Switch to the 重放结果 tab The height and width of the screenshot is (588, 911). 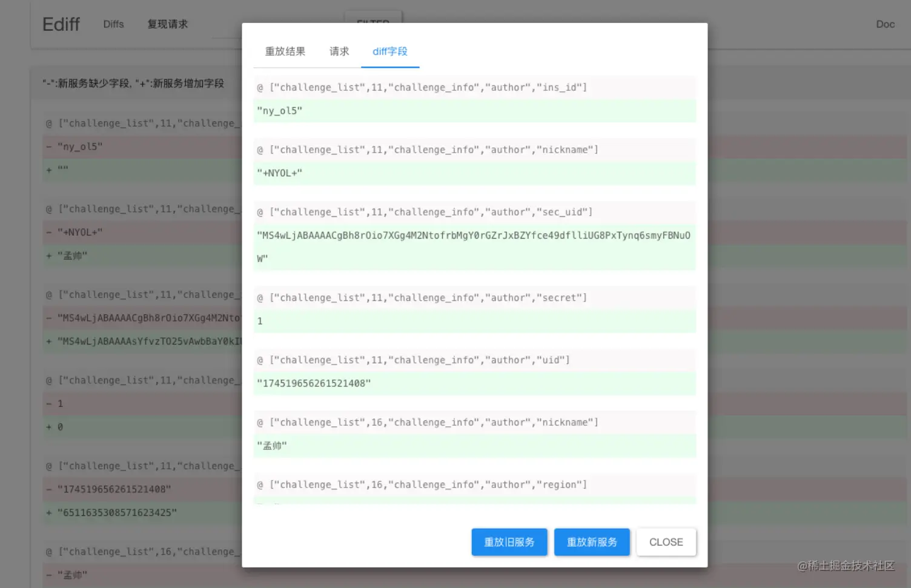tap(285, 51)
